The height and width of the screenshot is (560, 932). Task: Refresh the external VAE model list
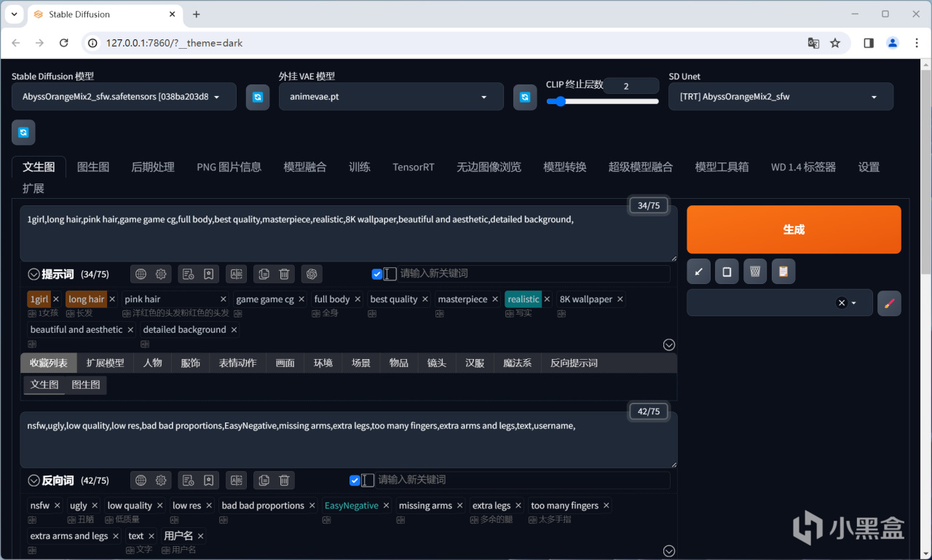click(525, 97)
